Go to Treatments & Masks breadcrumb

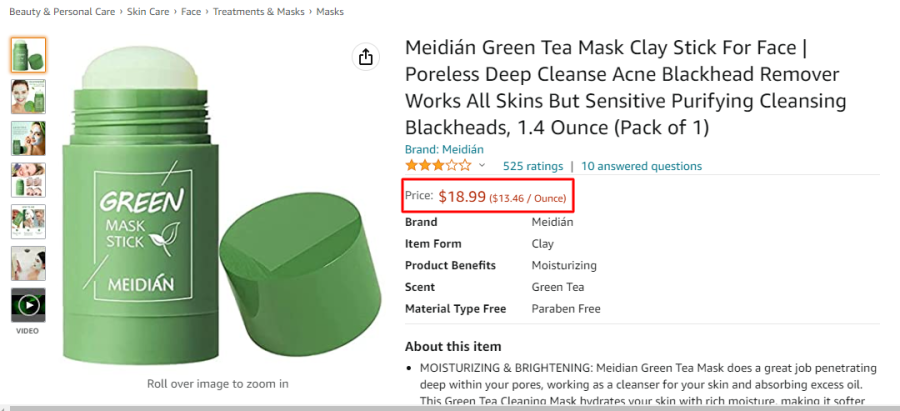point(259,11)
